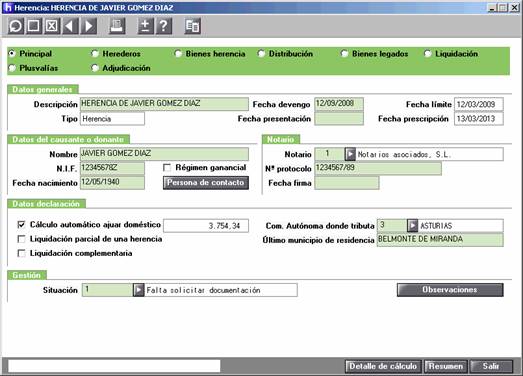Screen dimensions: 523x376
Task: Click the Notario code field
Action: tap(330, 154)
